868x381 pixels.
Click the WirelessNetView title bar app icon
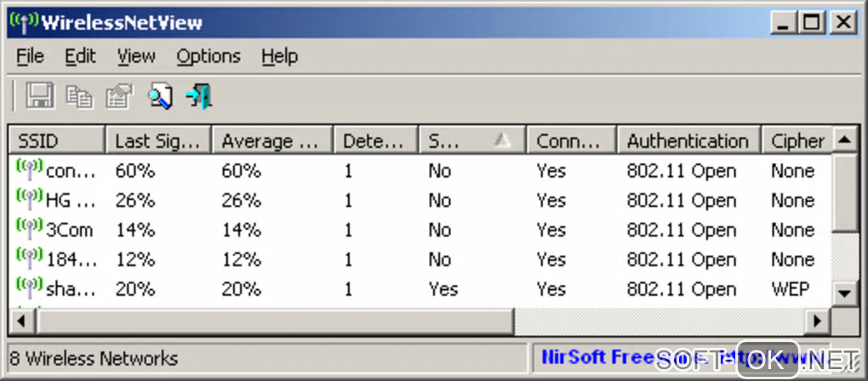coord(25,21)
